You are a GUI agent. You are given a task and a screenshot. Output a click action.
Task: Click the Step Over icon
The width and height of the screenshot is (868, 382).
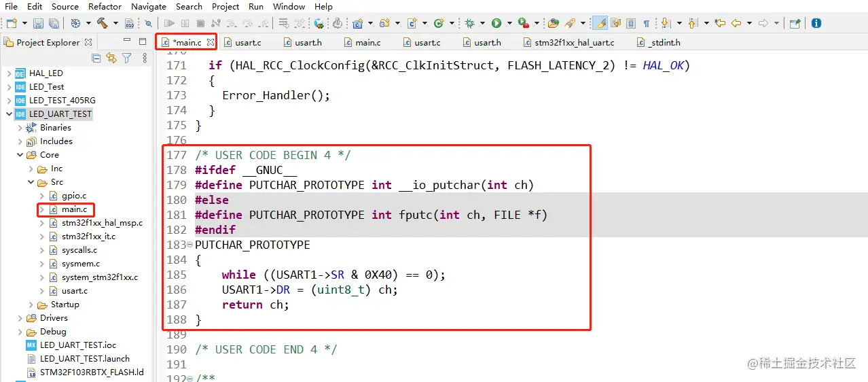[247, 23]
